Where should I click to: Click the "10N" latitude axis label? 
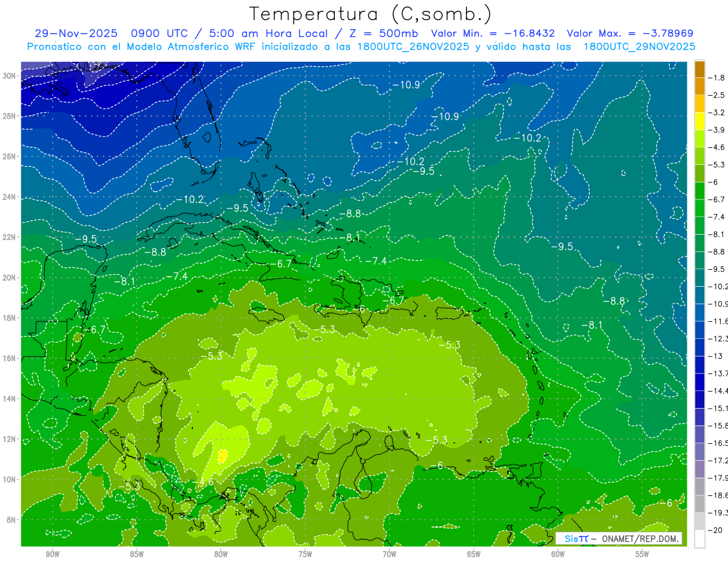(x=10, y=479)
